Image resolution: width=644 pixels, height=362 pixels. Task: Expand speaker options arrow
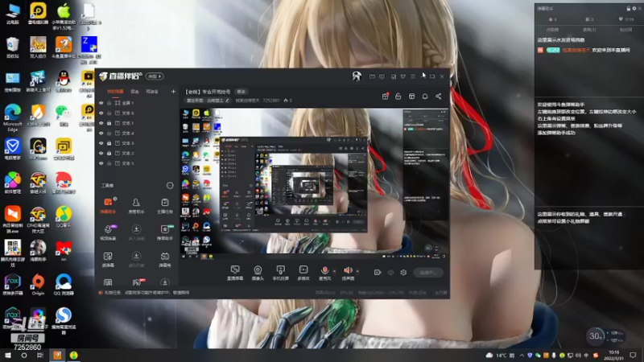(357, 271)
